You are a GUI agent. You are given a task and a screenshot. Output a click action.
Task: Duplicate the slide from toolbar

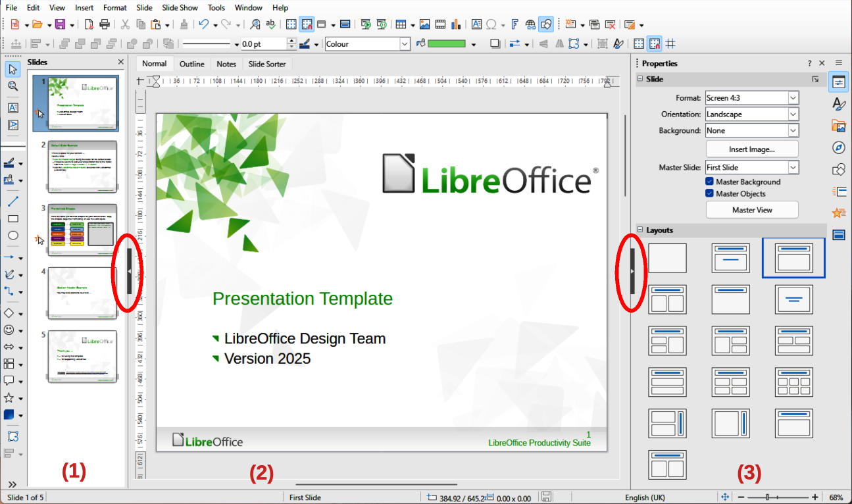595,24
